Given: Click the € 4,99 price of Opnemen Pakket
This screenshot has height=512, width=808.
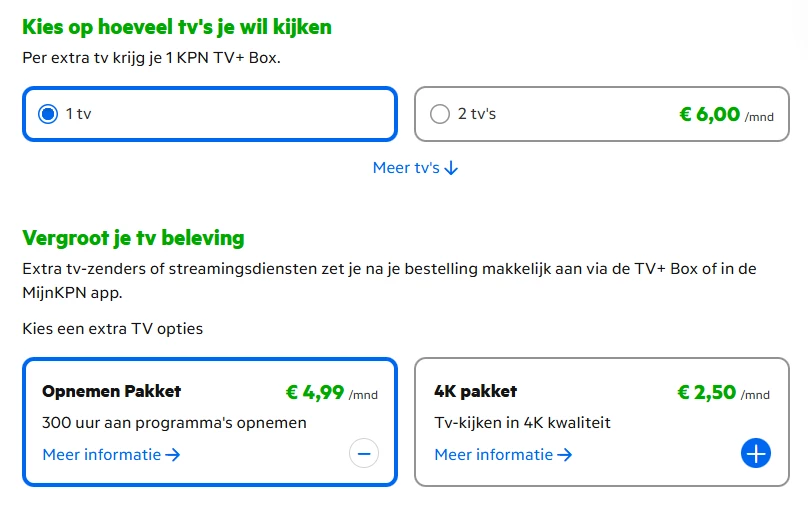Looking at the screenshot, I should point(315,392).
